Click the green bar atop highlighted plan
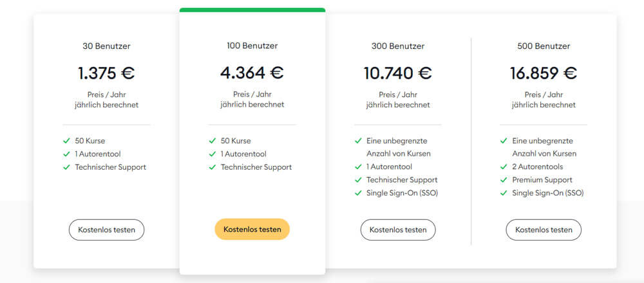Image resolution: width=644 pixels, height=283 pixels. (252, 10)
